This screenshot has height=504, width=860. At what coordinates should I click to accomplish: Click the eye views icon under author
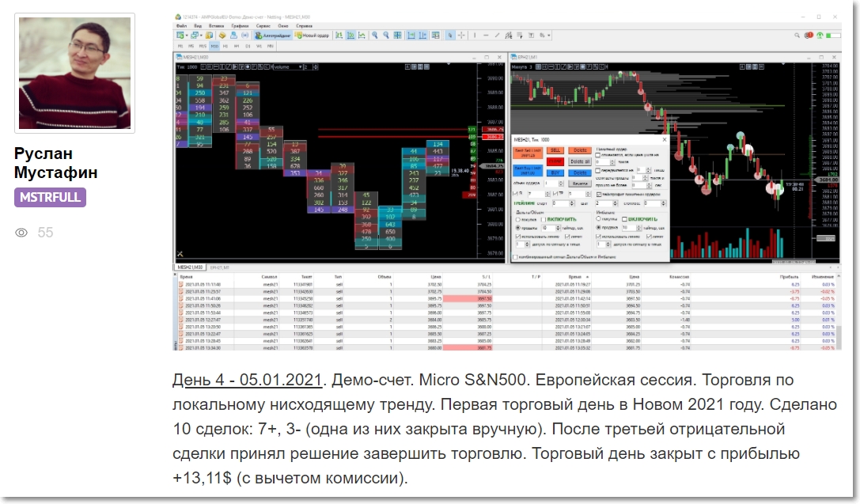coord(21,233)
